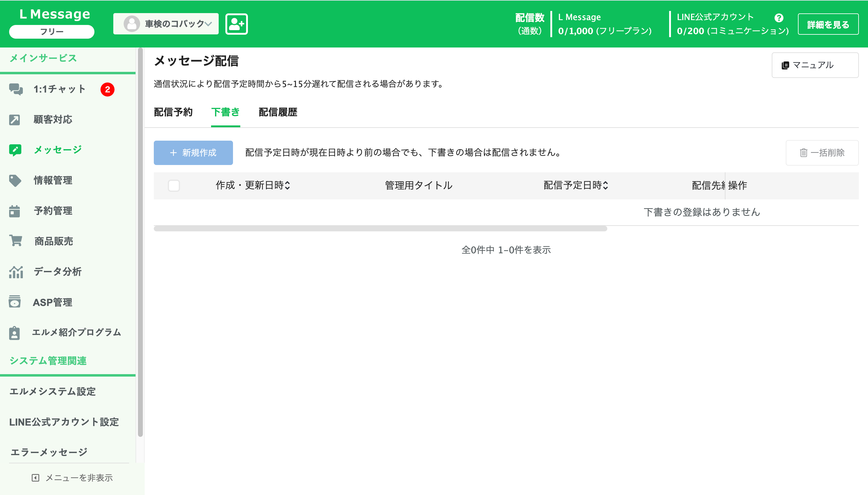Open the help question mark icon

pyautogui.click(x=778, y=18)
